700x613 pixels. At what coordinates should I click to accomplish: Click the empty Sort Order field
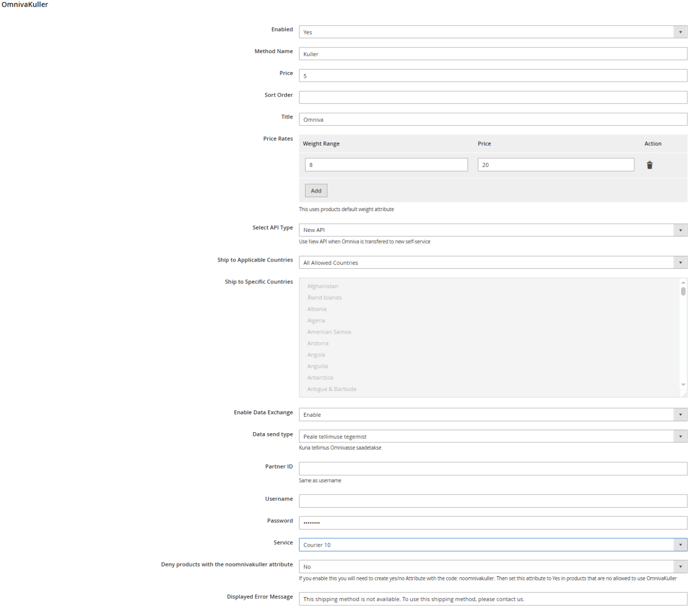pyautogui.click(x=493, y=97)
